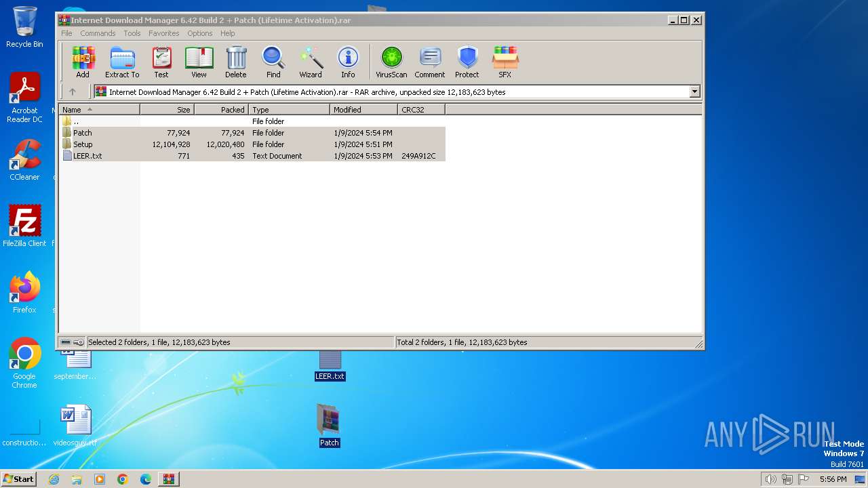868x488 pixels.
Task: Open Firefox desktop icon
Action: point(24,292)
